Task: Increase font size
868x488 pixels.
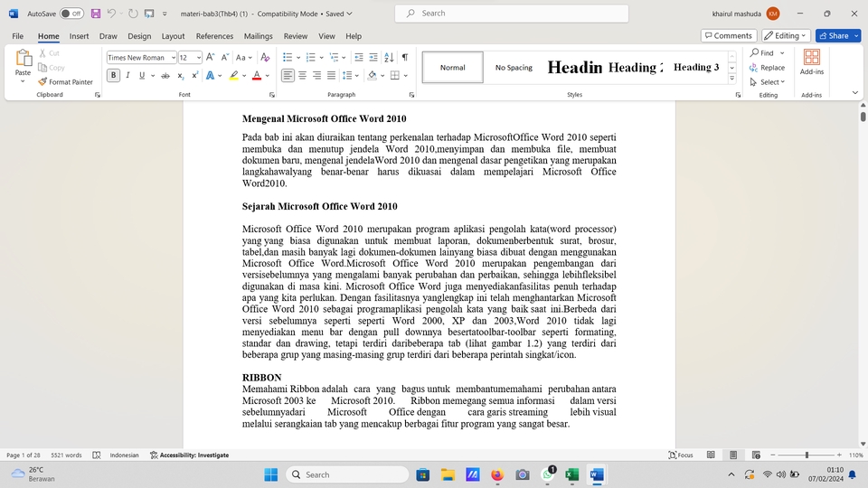Action: (x=211, y=58)
